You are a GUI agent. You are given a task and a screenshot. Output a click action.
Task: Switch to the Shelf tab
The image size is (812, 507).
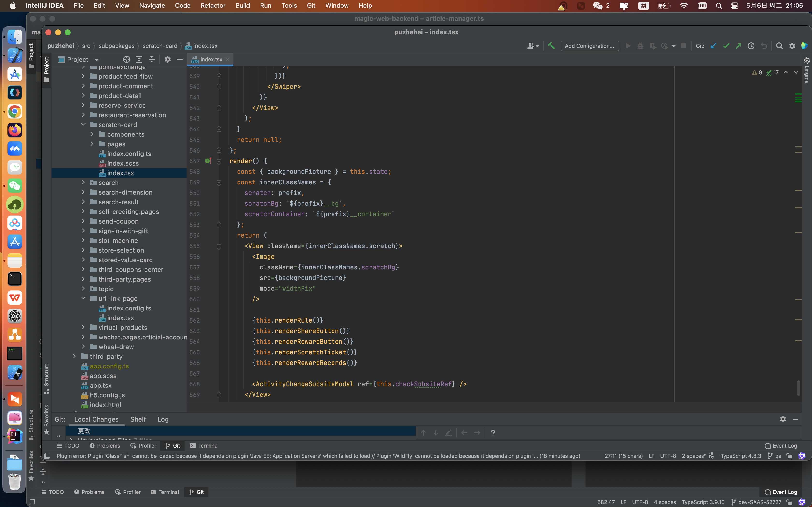point(138,419)
